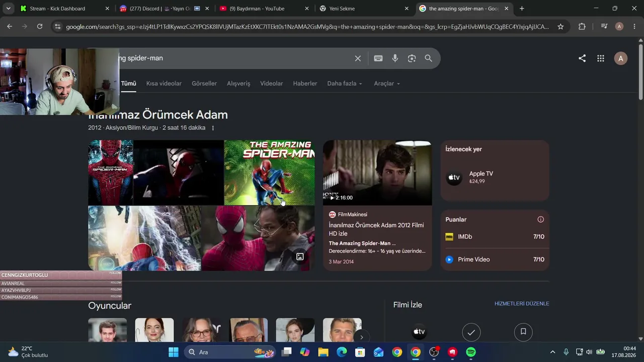
Task: Open the red Amazing Spider-Man poster thumbnail
Action: (x=111, y=172)
